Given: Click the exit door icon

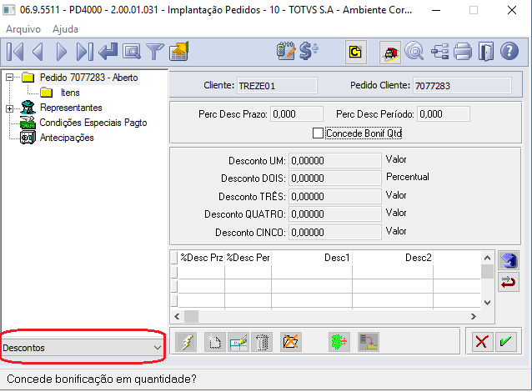Looking at the screenshot, I should 486,52.
